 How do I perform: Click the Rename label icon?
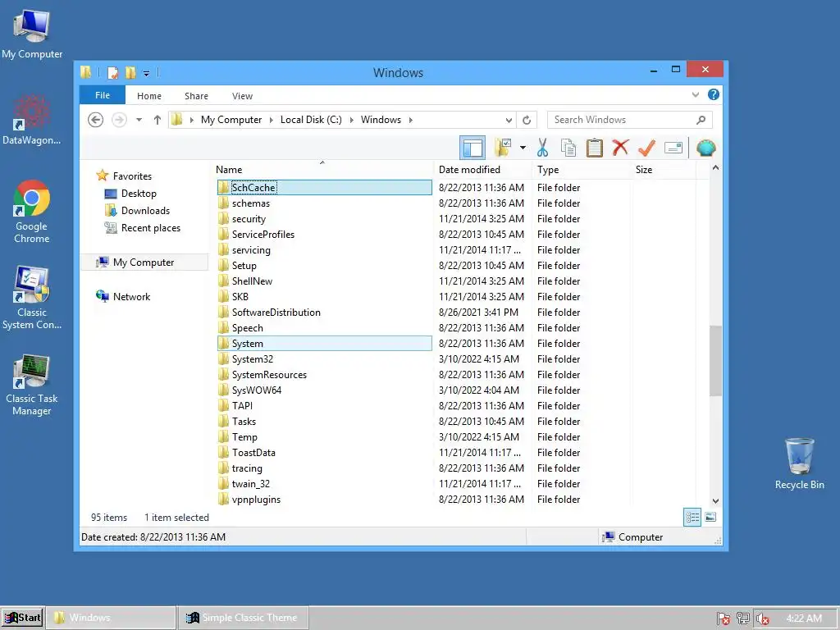[673, 148]
